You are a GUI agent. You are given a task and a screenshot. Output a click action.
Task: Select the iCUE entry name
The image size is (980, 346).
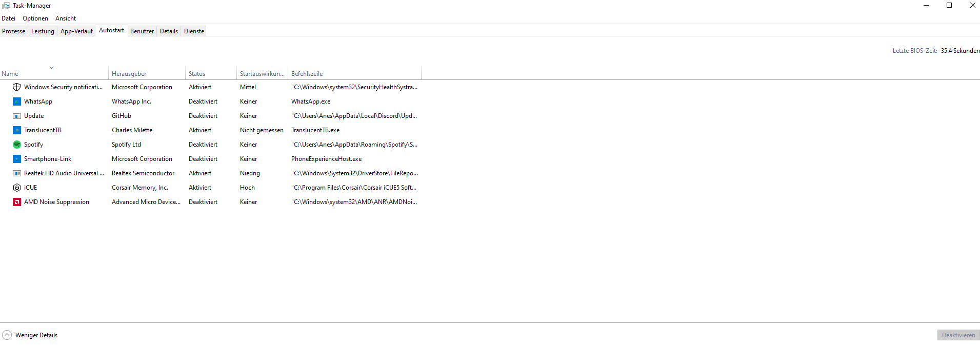[x=30, y=188]
